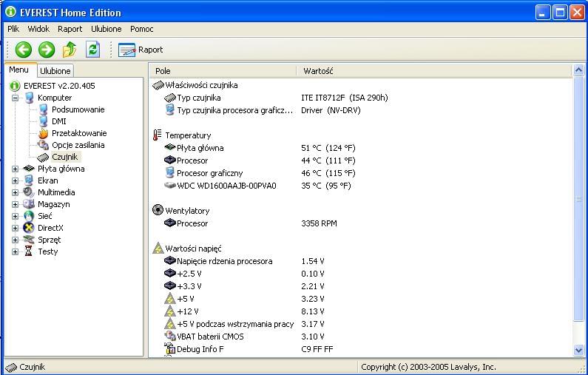Expand the Magazyn tree node
The height and width of the screenshot is (375, 588).
[15, 204]
